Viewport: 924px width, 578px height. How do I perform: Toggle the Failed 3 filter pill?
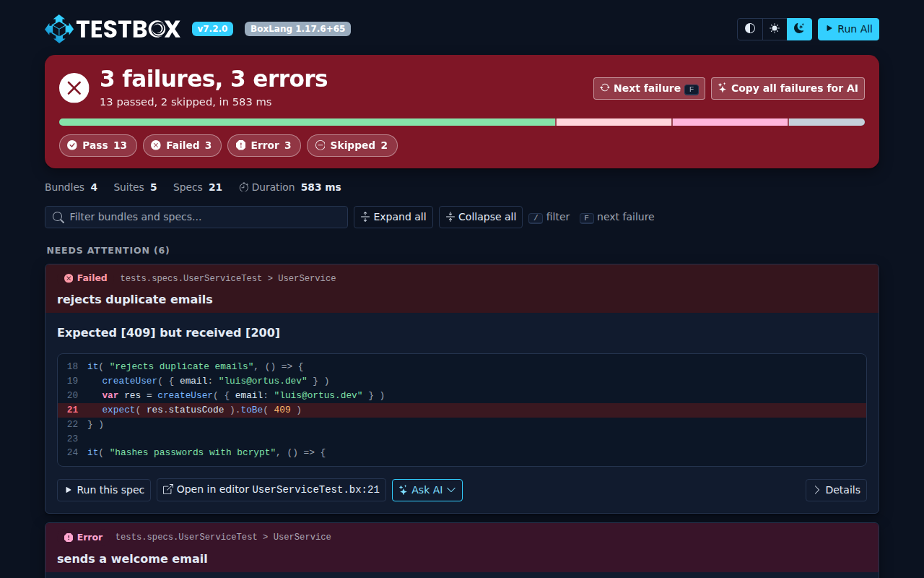183,145
